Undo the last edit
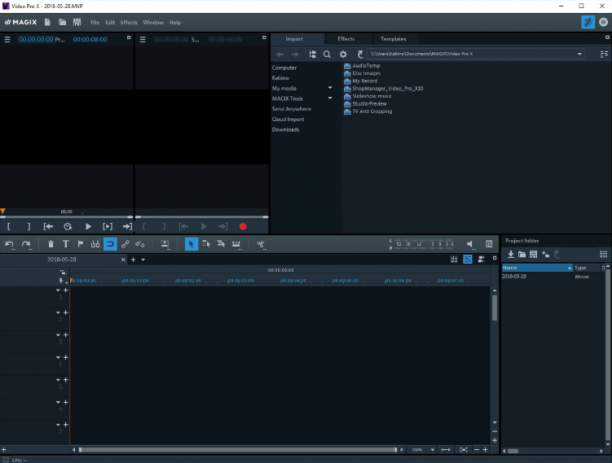This screenshot has width=612, height=463. pyautogui.click(x=9, y=244)
